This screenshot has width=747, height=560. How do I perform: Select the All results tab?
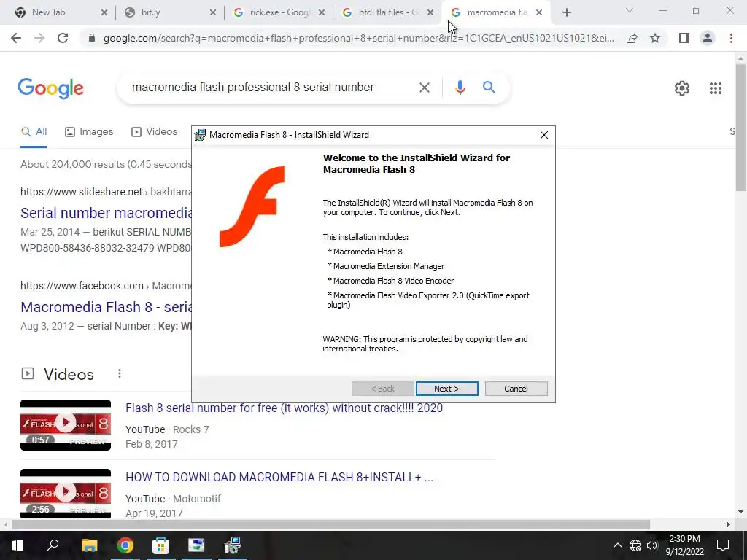[34, 132]
